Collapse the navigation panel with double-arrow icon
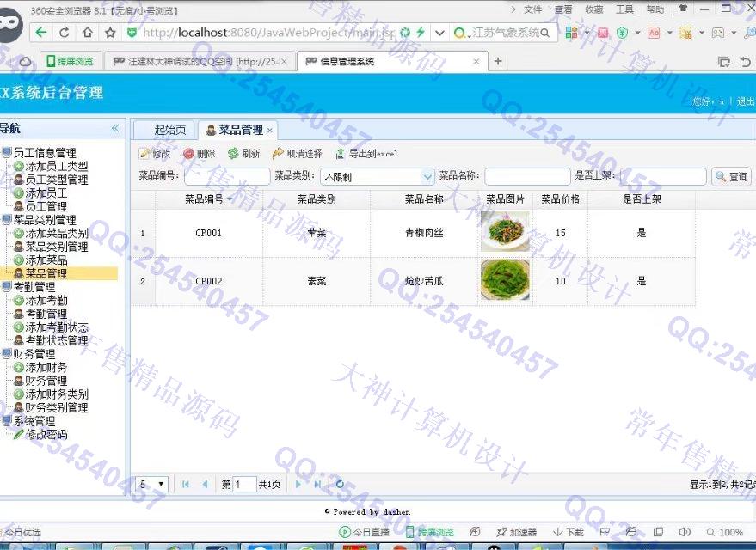 click(x=115, y=129)
